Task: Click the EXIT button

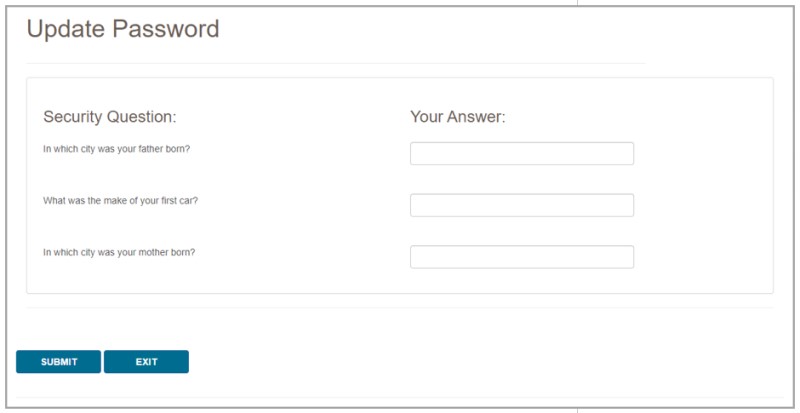Action: click(x=146, y=362)
